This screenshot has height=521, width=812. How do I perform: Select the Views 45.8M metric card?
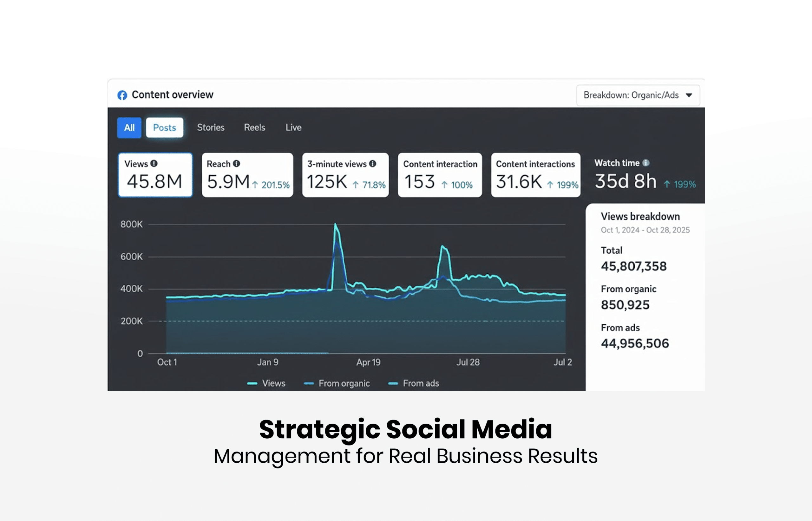[x=155, y=175]
